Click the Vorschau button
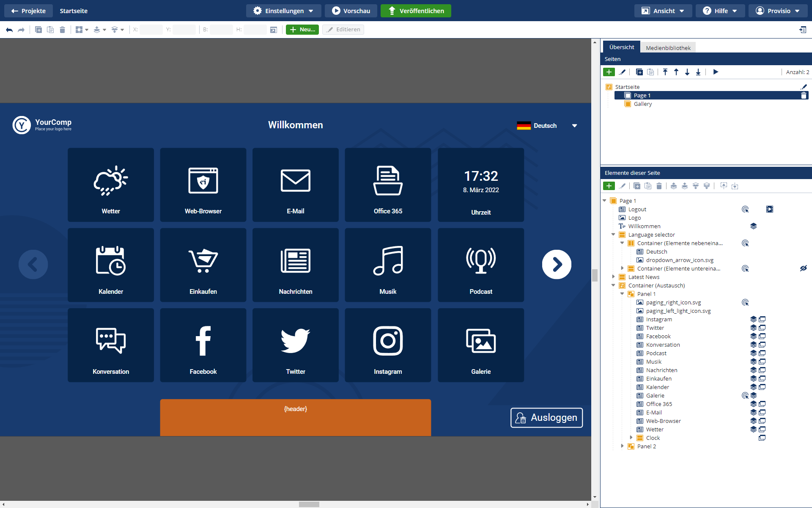Screen dimensions: 812x508 point(351,11)
